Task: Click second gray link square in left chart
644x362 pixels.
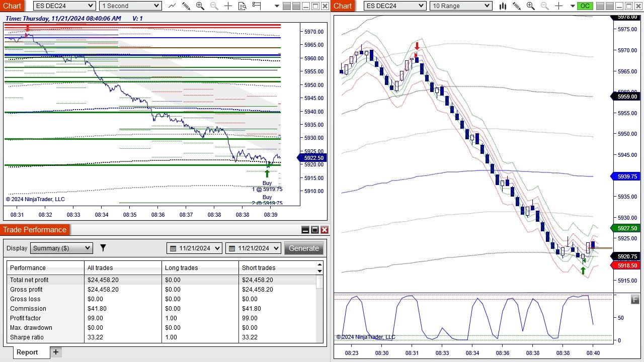Action: [296, 6]
